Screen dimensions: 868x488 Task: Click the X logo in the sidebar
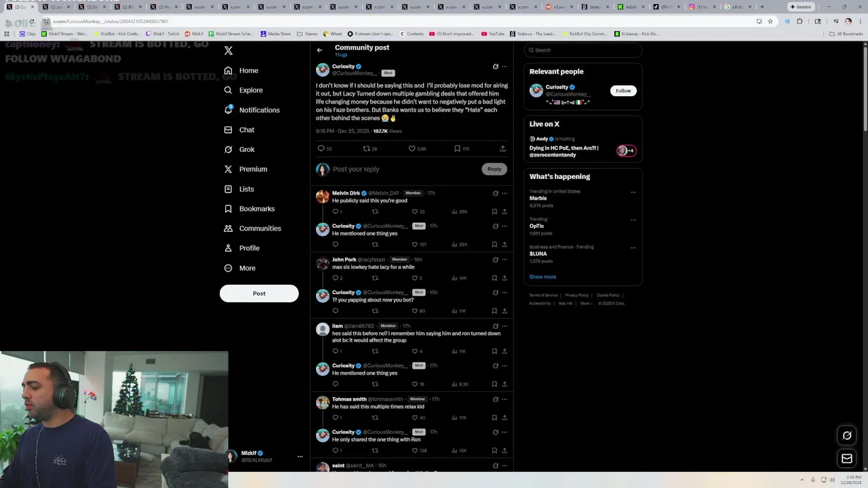[x=229, y=51]
